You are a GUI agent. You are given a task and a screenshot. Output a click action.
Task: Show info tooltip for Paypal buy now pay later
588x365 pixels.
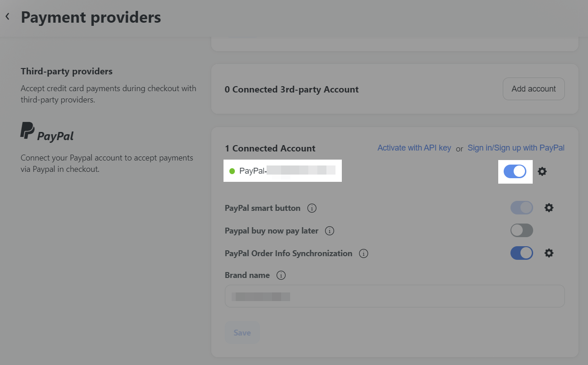click(330, 231)
